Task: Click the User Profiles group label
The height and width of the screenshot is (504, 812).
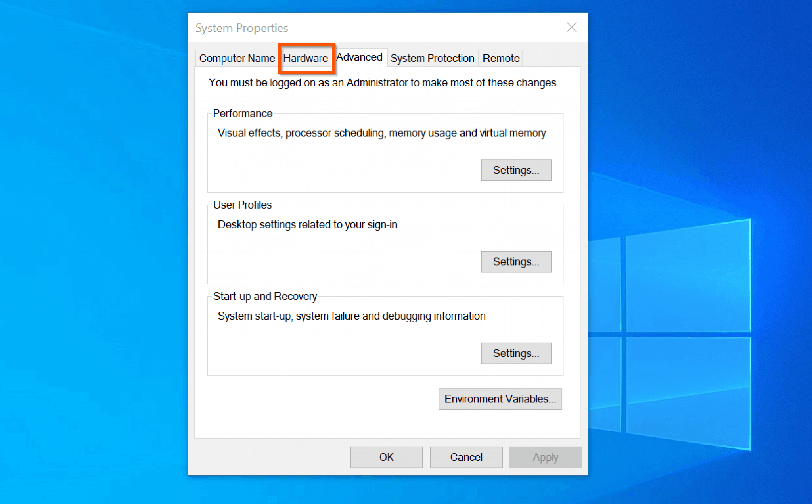Action: tap(242, 205)
